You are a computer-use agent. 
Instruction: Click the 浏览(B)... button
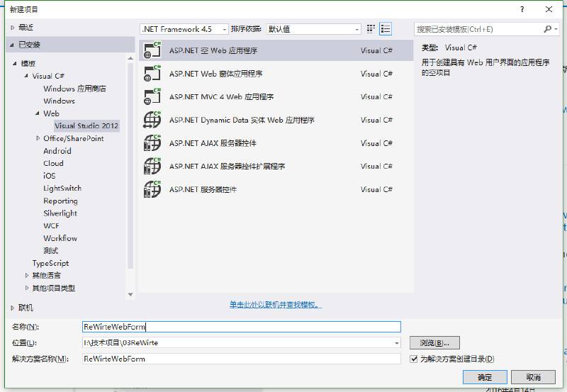(x=434, y=343)
